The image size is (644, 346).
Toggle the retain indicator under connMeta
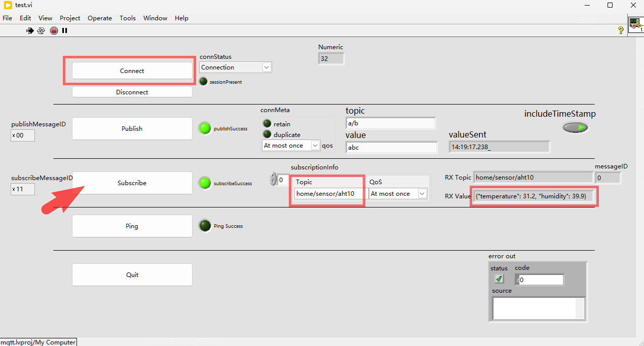[x=267, y=123]
